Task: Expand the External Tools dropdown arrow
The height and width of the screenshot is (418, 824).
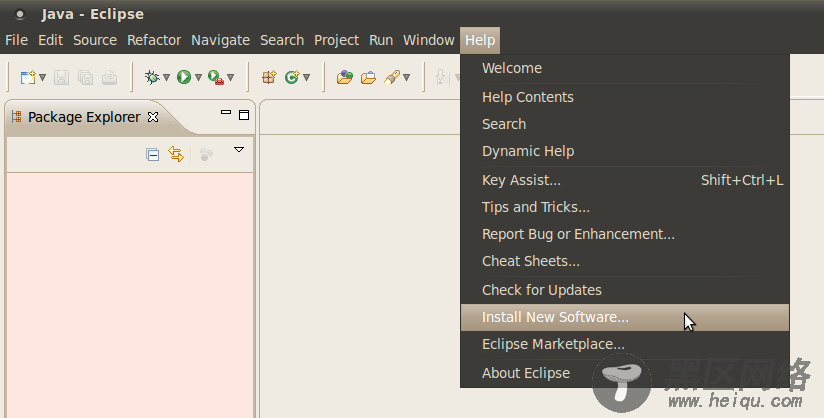Action: coord(230,78)
